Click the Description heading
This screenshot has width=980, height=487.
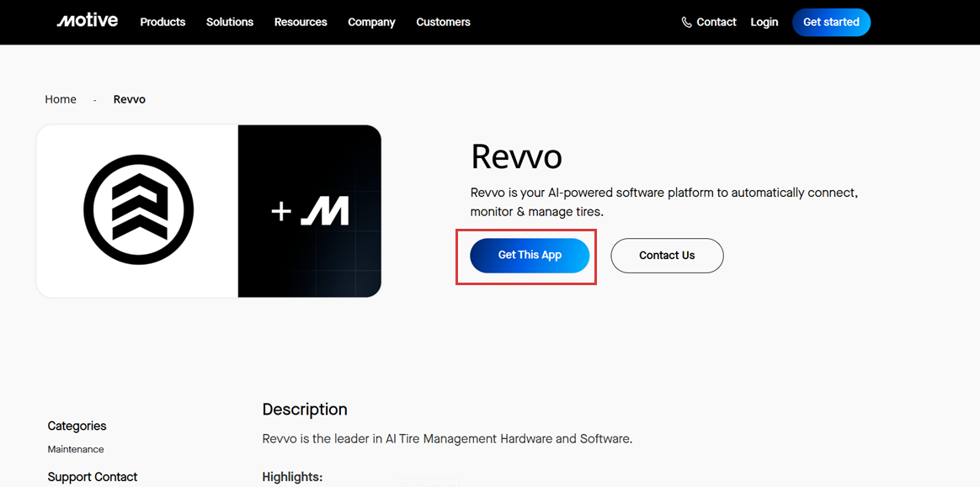point(305,410)
